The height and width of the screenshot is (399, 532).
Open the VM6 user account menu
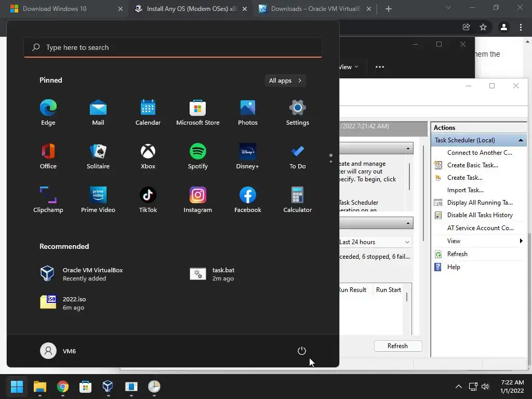(58, 351)
